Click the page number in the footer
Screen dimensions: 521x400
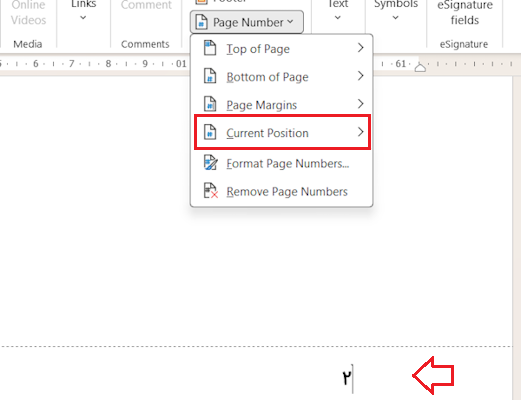click(x=347, y=378)
